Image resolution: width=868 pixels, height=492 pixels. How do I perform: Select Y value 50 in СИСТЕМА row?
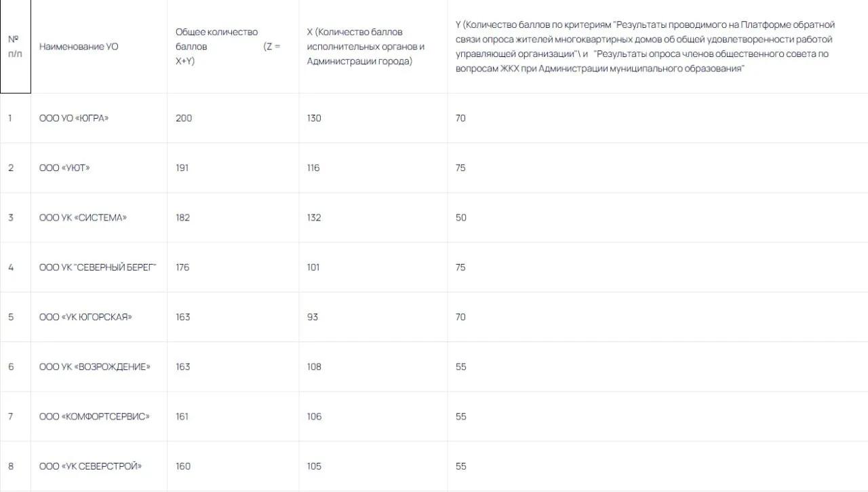pos(461,217)
